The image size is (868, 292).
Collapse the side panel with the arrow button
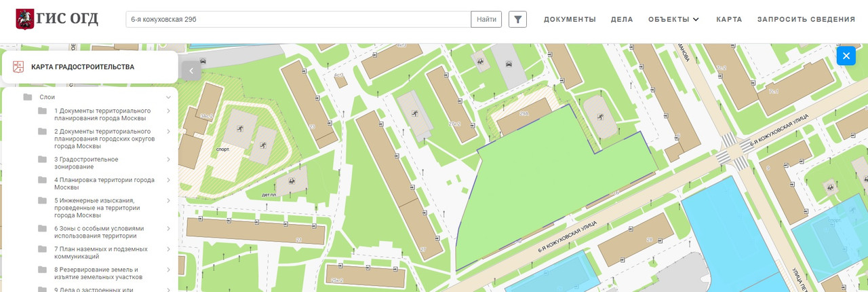coord(191,71)
